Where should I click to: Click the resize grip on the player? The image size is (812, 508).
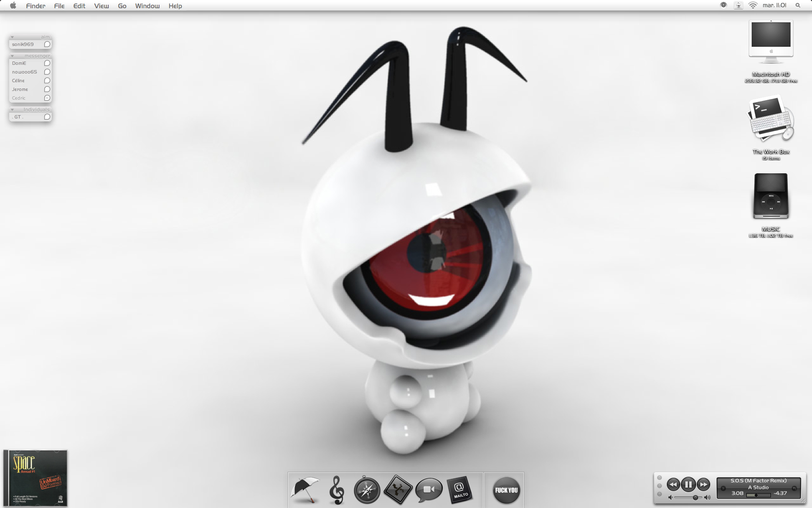(x=803, y=500)
